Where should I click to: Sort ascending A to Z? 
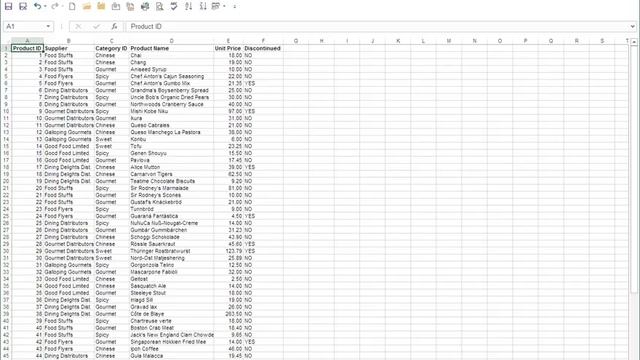coord(189,7)
